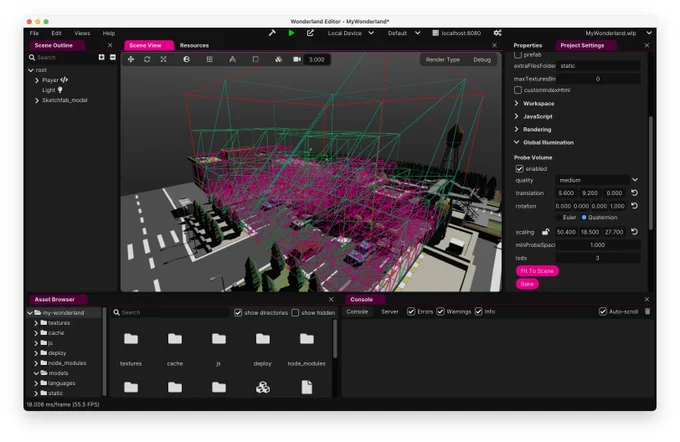The image size is (680, 442).
Task: Open settings via the gears icon
Action: coord(497,33)
